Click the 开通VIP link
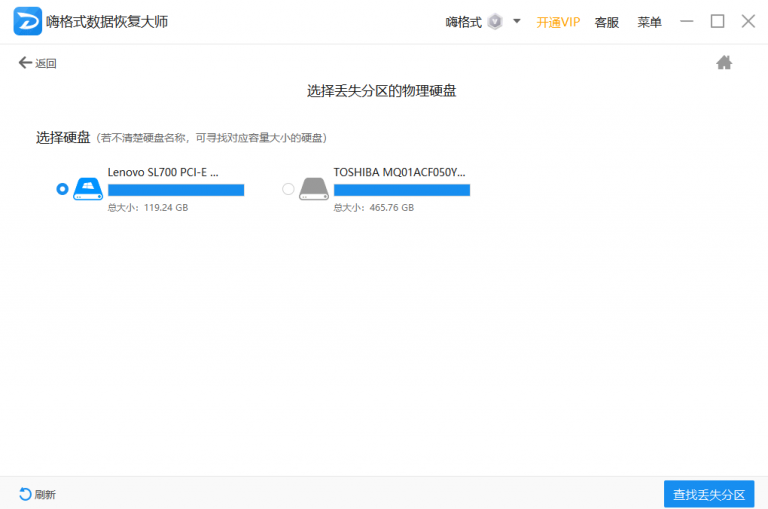768x509 pixels. click(558, 22)
